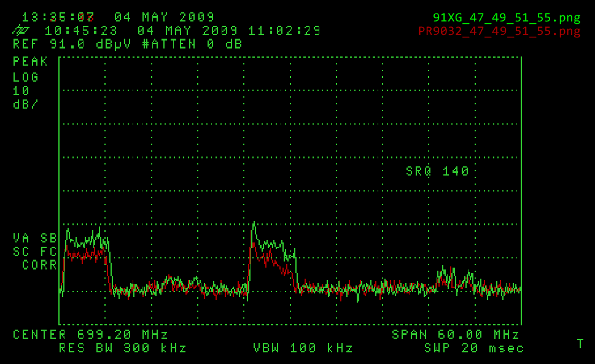Click the 10 dB/ scale value
Image resolution: width=595 pixels, height=364 pixels.
(25, 98)
